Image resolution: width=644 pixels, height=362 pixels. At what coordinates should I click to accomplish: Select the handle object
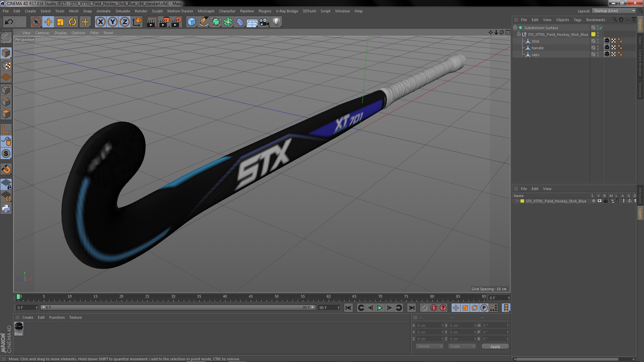point(537,48)
